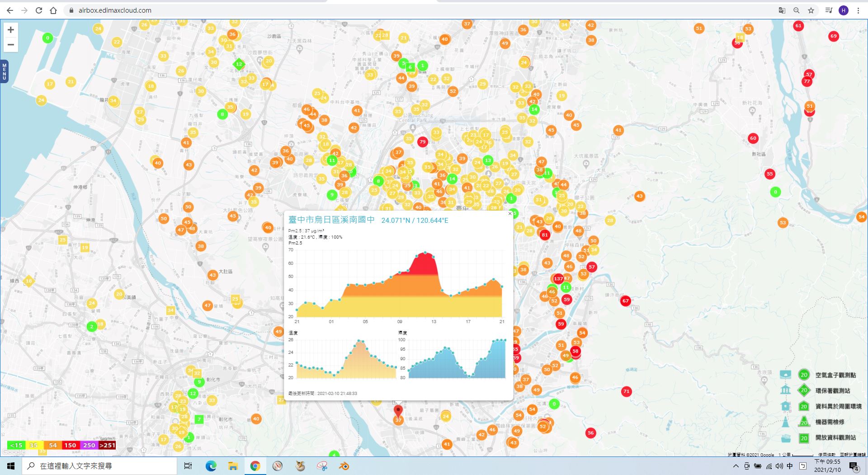Expand the blue MENU side tab
The height and width of the screenshot is (475, 868).
click(4, 71)
